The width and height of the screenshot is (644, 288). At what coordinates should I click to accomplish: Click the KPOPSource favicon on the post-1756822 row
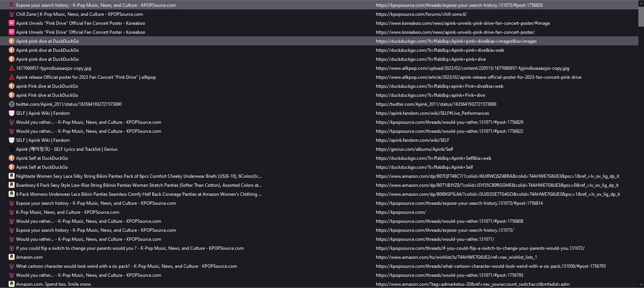click(x=12, y=131)
